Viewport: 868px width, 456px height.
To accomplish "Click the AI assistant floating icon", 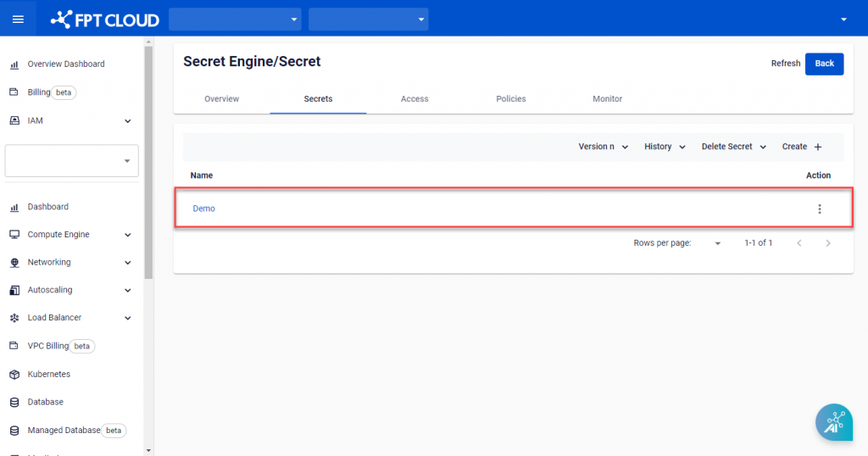I will pos(833,422).
